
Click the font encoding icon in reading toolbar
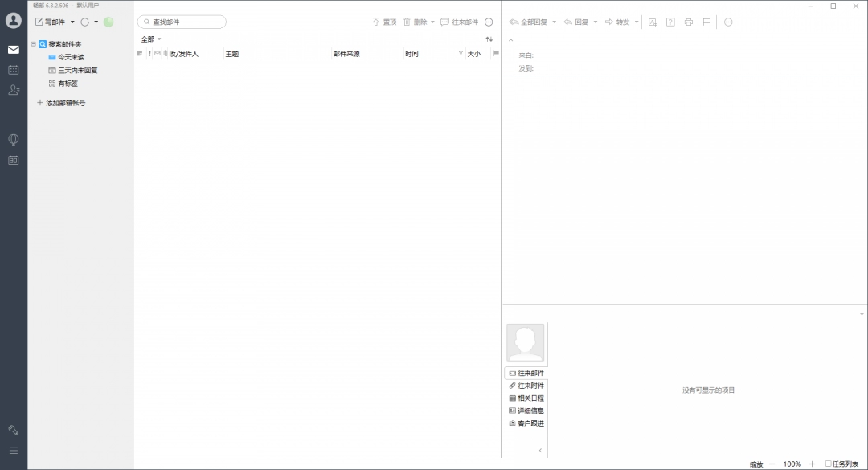point(653,22)
